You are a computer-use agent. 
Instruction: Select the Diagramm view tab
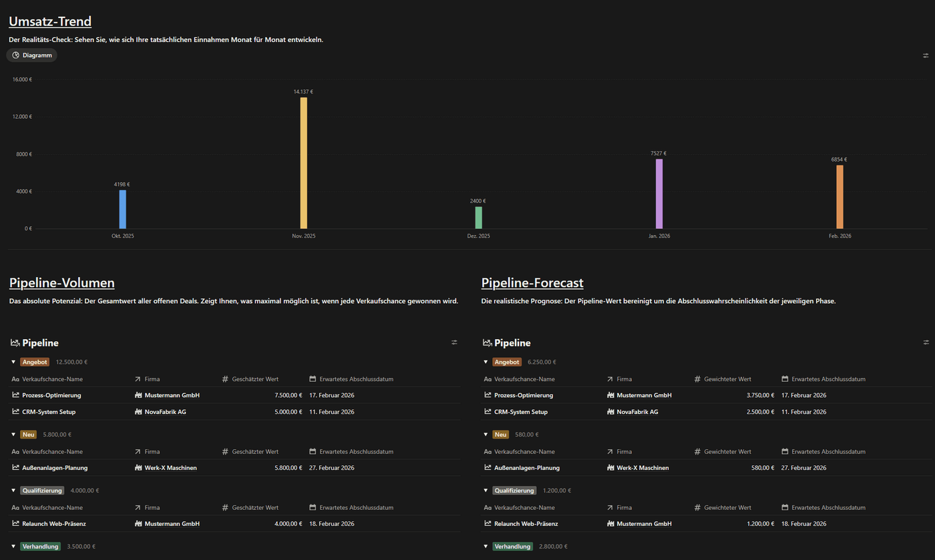pyautogui.click(x=32, y=55)
